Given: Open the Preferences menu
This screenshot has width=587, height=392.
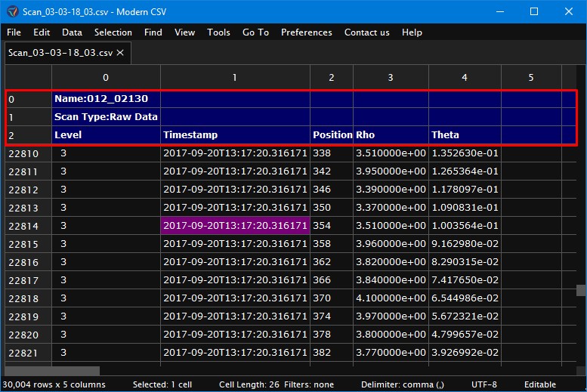Looking at the screenshot, I should [307, 32].
